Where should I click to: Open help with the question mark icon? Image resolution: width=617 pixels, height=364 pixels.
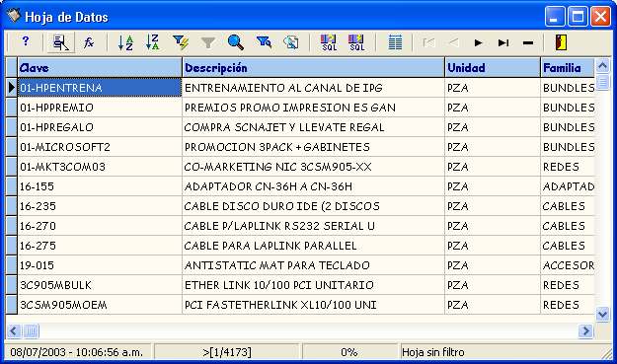tap(26, 41)
